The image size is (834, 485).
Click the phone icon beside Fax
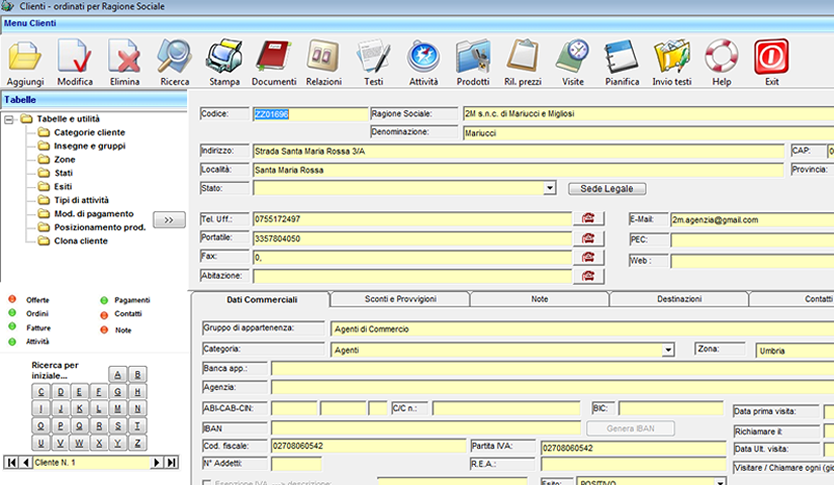(x=588, y=257)
